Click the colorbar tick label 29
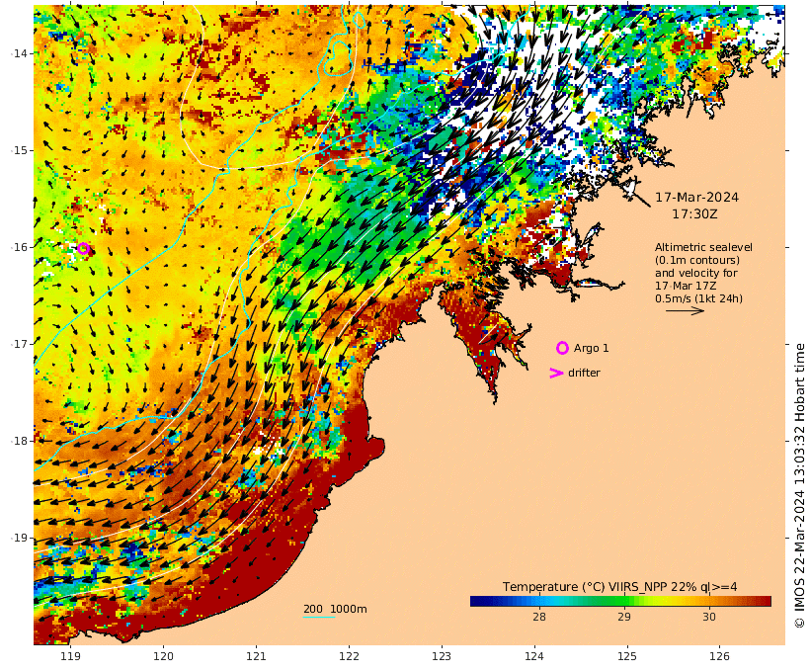 (x=624, y=617)
